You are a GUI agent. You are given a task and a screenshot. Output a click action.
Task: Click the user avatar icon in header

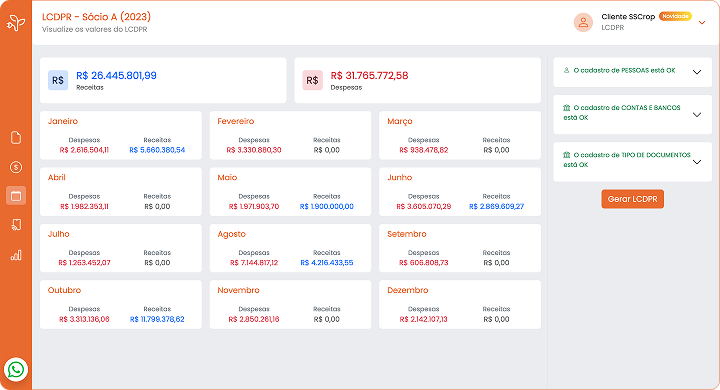coord(583,22)
